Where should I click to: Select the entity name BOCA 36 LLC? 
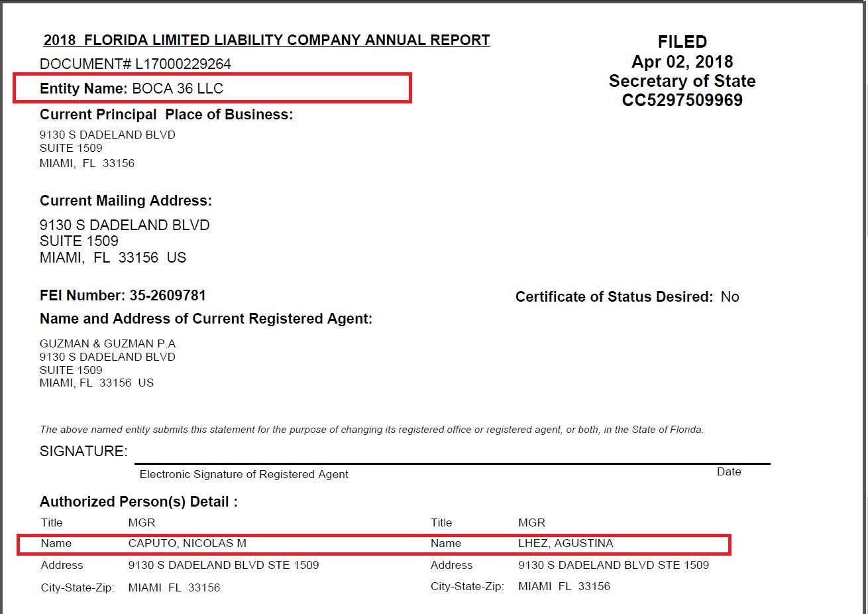click(178, 89)
